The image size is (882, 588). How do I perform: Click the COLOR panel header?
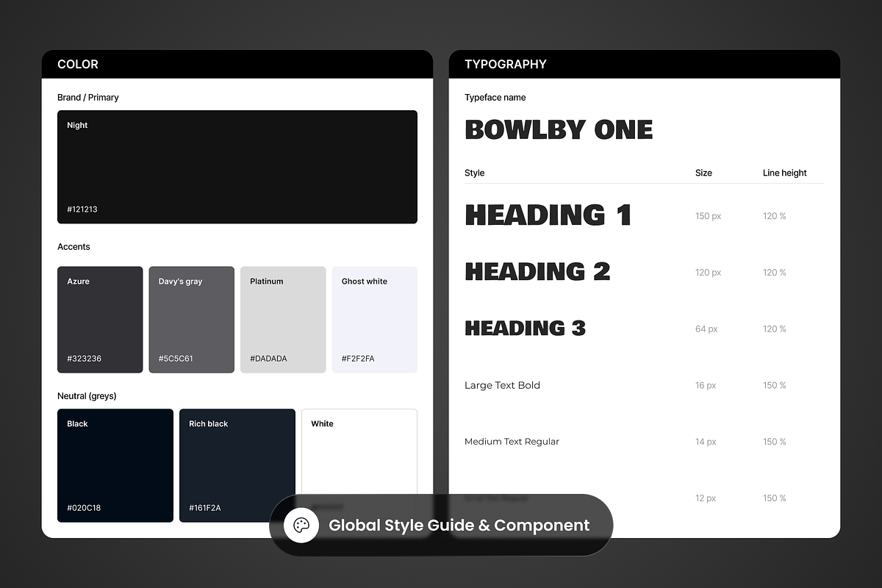[237, 64]
